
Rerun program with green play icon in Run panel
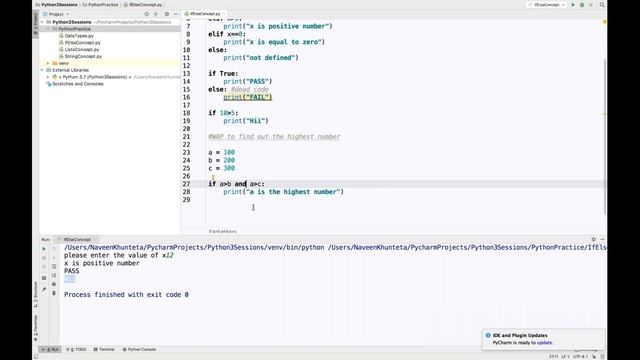point(44,249)
